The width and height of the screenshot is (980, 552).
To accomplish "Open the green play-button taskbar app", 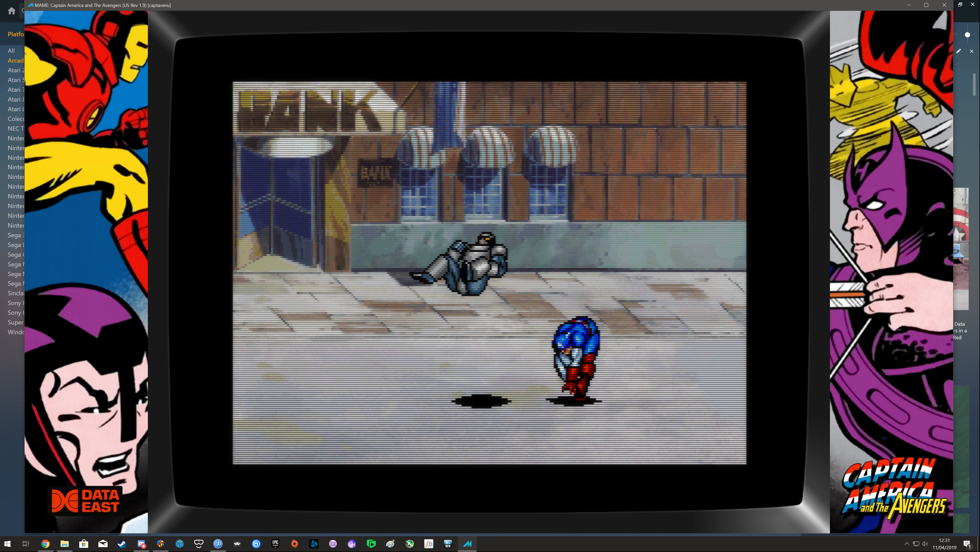I will (371, 544).
